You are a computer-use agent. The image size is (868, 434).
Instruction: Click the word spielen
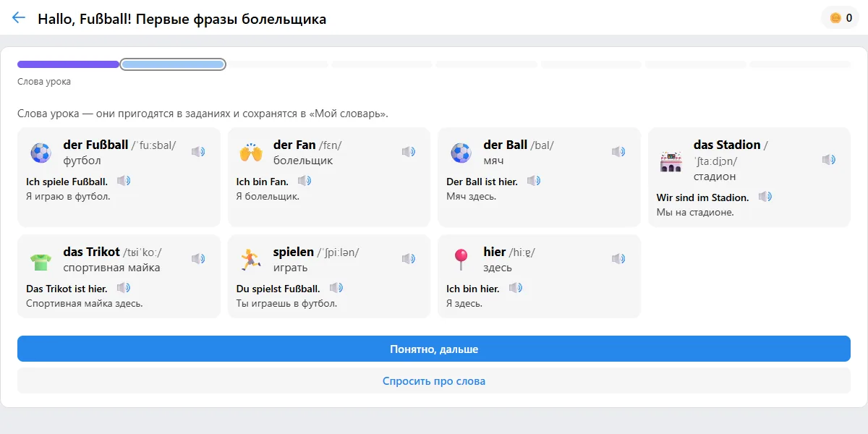click(x=294, y=252)
